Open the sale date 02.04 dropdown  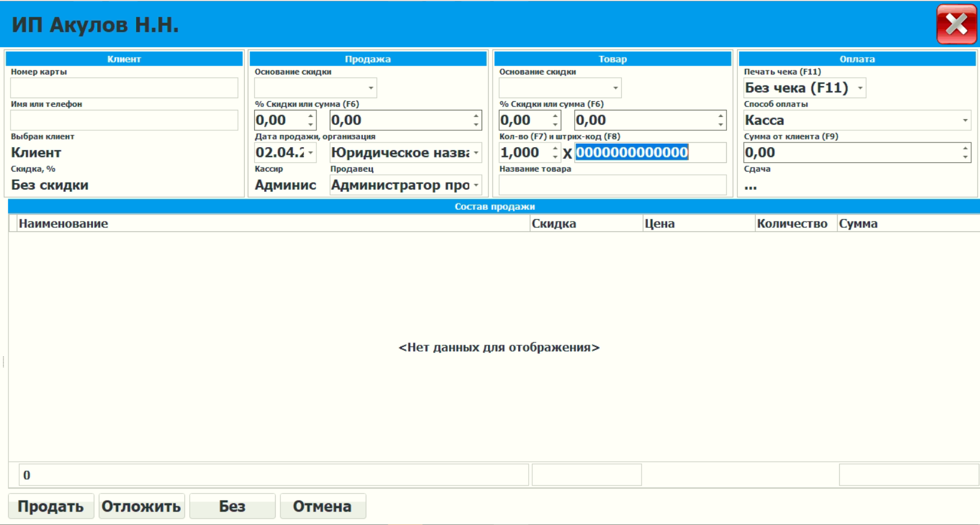tap(311, 152)
